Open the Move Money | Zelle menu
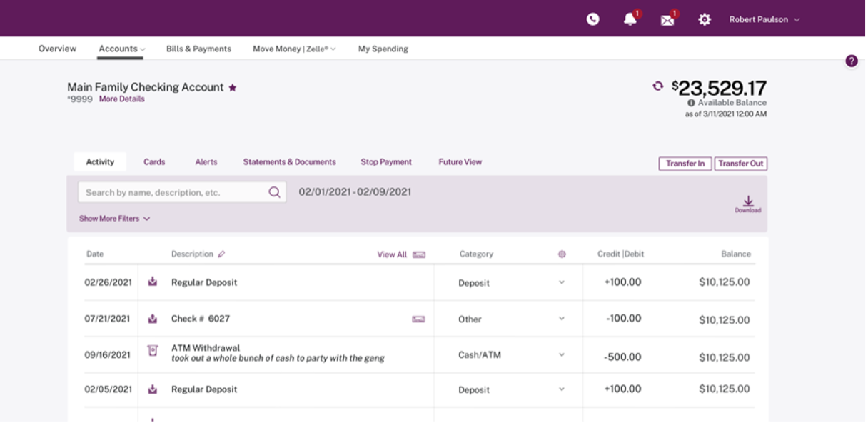The image size is (868, 423). coord(292,49)
